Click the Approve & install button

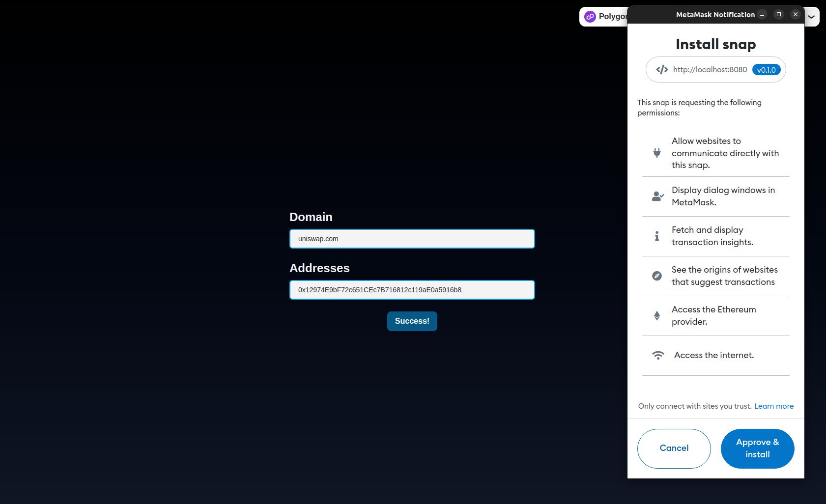click(757, 448)
